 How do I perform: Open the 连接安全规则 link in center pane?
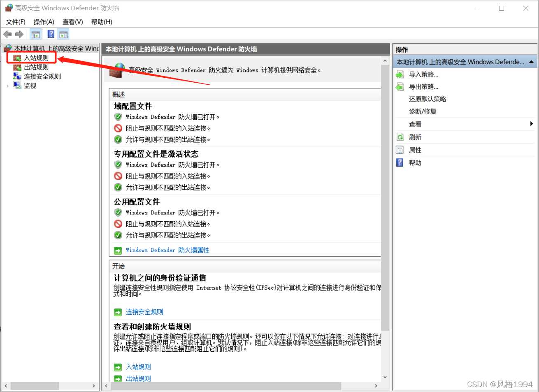[x=144, y=312]
